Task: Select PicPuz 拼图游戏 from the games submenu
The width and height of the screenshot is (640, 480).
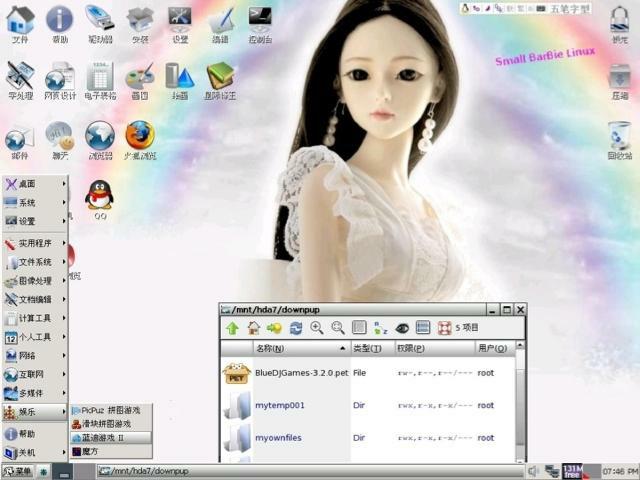Action: [111, 410]
